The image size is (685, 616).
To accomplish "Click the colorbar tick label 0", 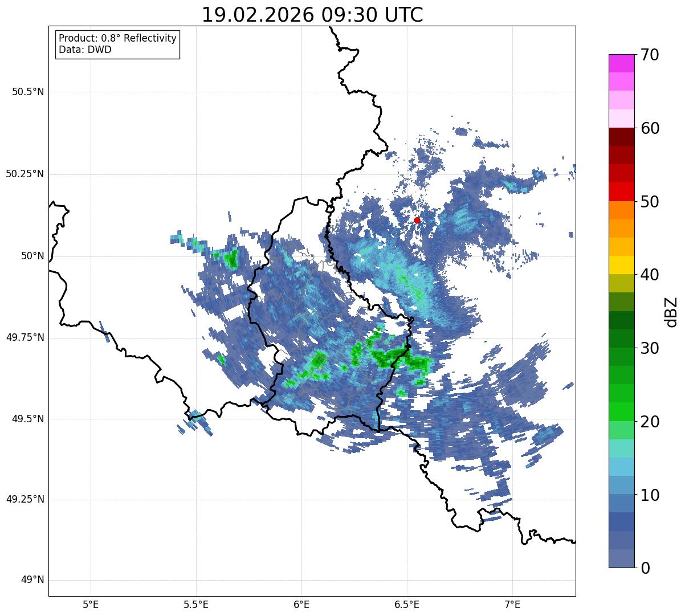I will [x=645, y=568].
